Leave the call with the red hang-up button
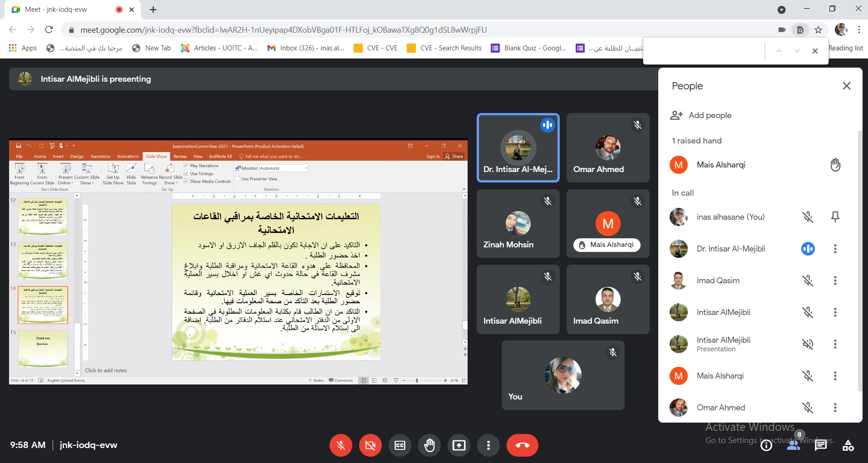The width and height of the screenshot is (868, 463). pos(522,445)
